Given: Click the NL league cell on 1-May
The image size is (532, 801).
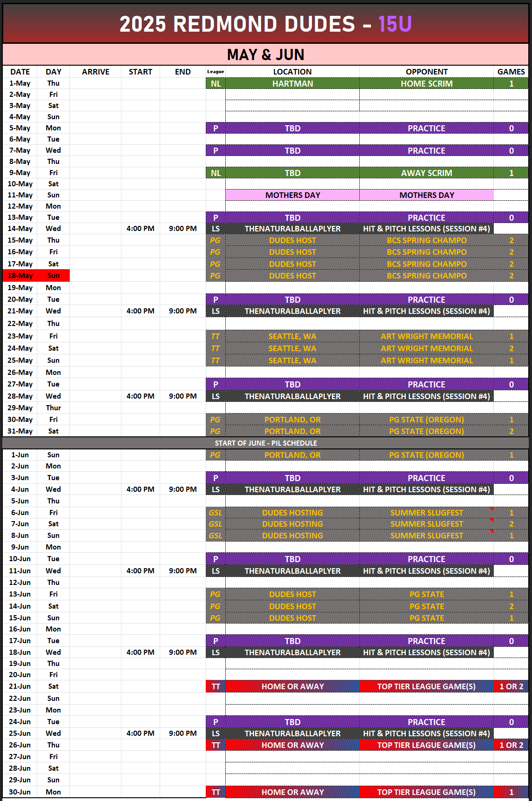Looking at the screenshot, I should pyautogui.click(x=215, y=83).
